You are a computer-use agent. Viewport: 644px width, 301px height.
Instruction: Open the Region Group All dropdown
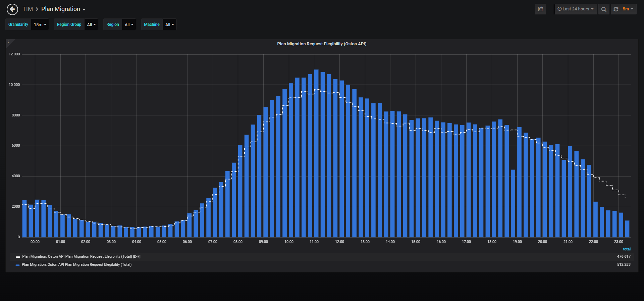(91, 24)
